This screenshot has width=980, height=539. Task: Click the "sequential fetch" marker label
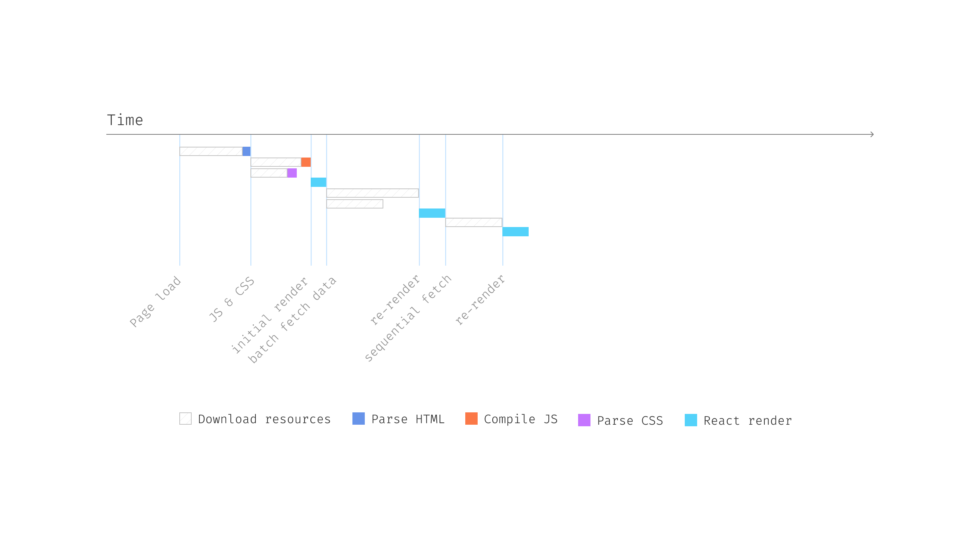tap(408, 319)
